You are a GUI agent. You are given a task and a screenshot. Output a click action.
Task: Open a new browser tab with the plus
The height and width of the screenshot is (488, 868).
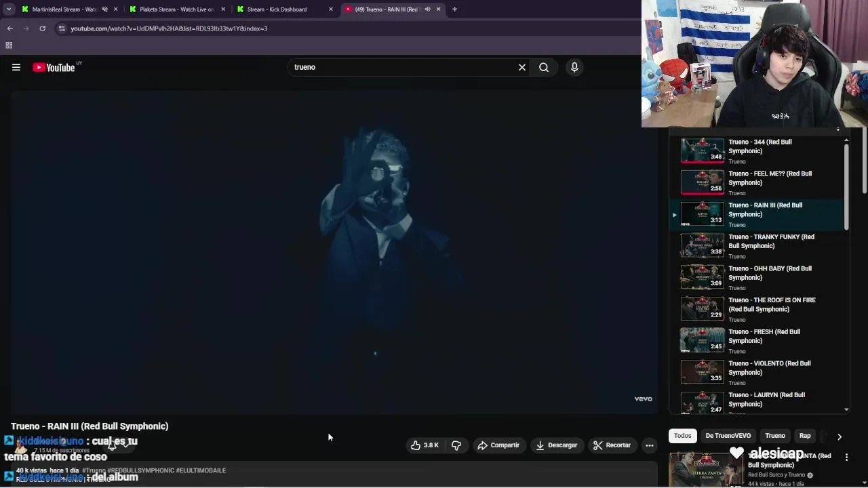pyautogui.click(x=454, y=9)
